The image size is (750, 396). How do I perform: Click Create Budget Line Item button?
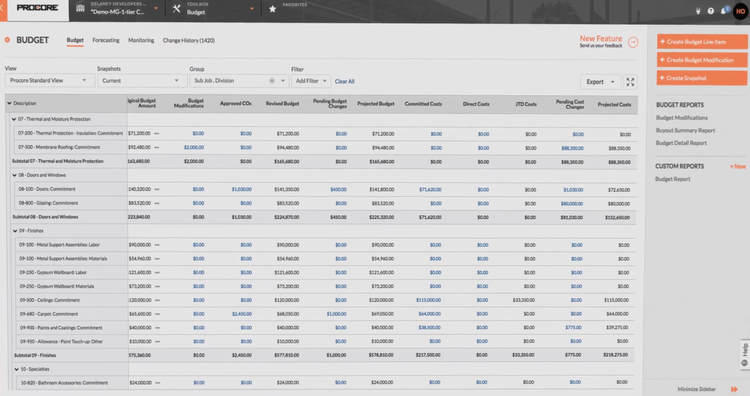[x=702, y=42]
